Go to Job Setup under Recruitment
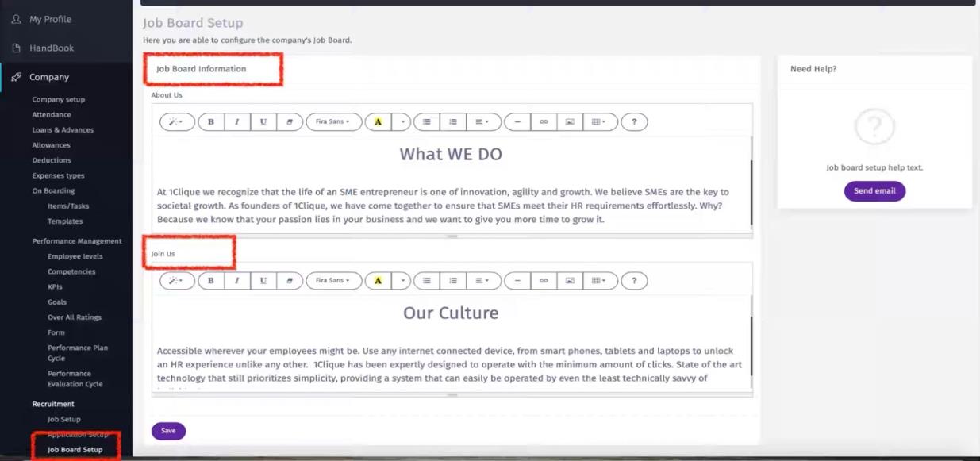Screen dimensions: 980x461 tap(63, 419)
